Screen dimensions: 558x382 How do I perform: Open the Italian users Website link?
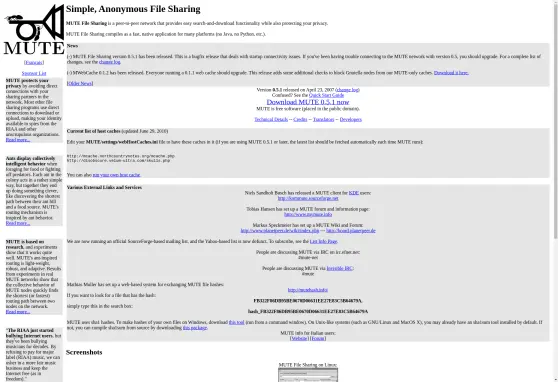click(299, 339)
